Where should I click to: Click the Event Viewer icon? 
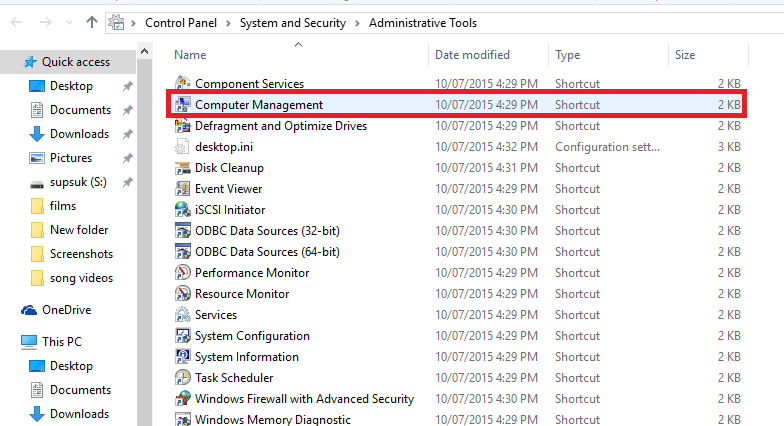coord(183,189)
